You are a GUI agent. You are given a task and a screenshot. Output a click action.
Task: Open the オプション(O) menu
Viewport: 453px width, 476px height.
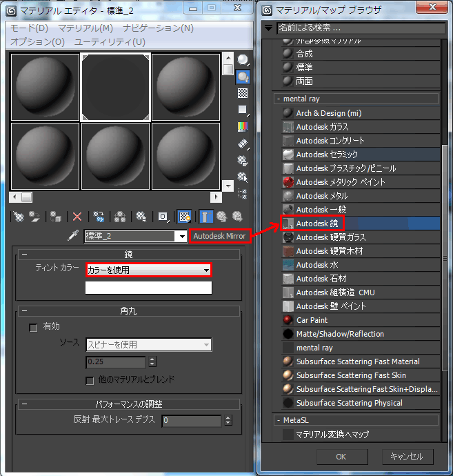click(x=38, y=41)
